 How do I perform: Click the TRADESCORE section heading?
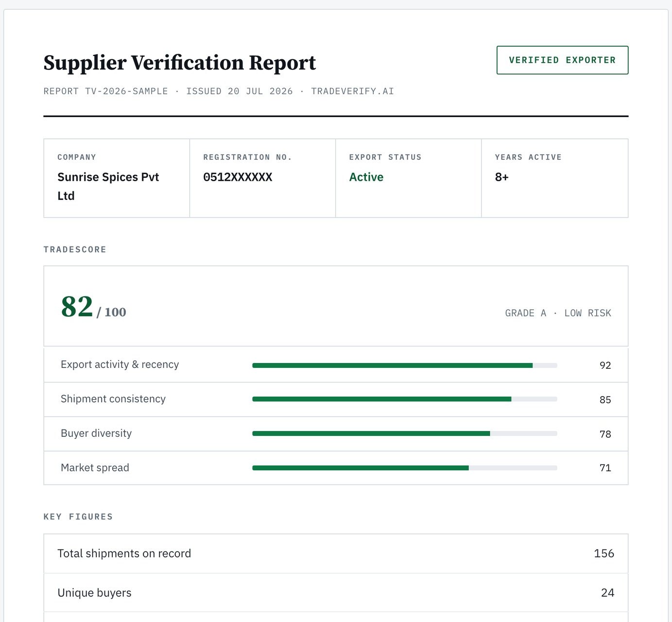tap(75, 249)
